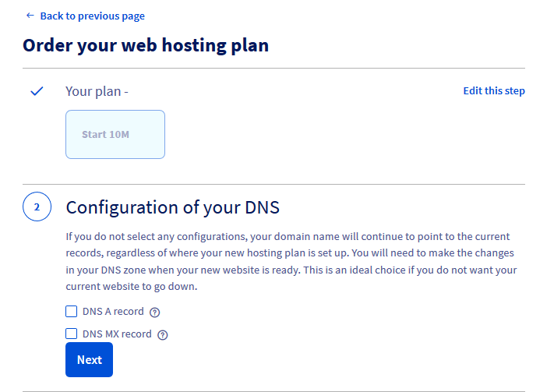Image resolution: width=554 pixels, height=392 pixels.
Task: Click the 'DNS A record' label text
Action: coord(113,312)
